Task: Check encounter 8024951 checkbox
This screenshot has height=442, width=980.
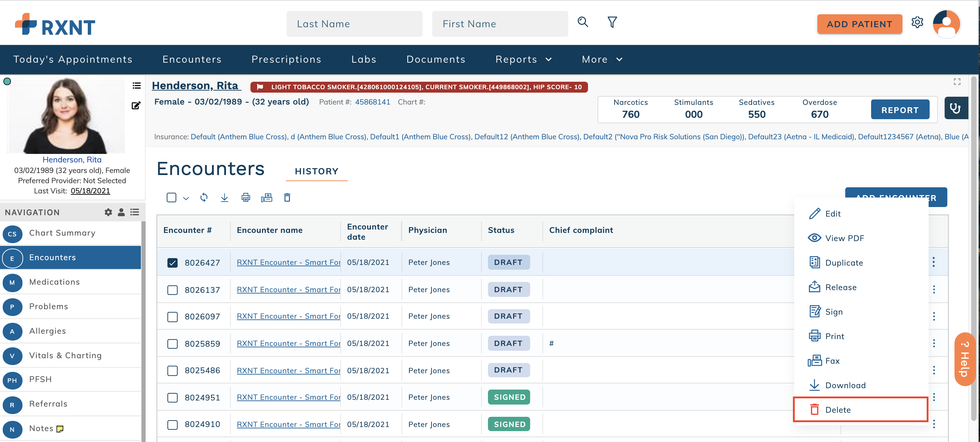Action: [172, 397]
